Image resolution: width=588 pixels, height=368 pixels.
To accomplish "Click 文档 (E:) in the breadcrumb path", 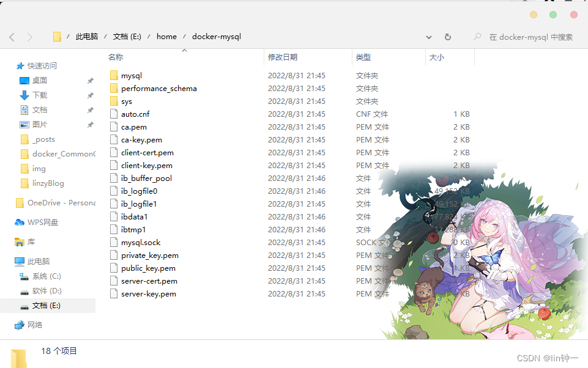I will click(x=127, y=36).
